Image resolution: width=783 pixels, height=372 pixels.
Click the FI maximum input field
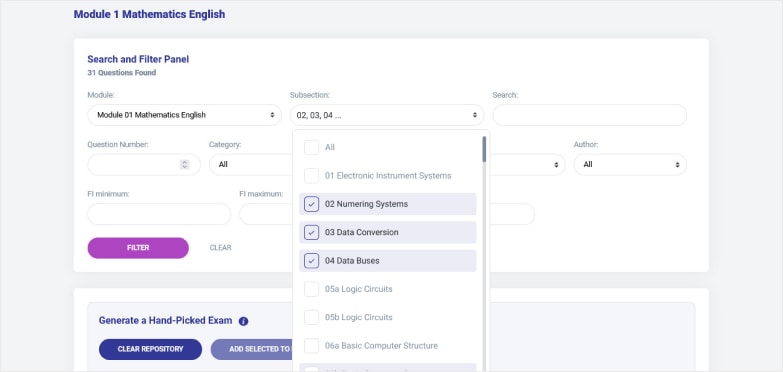pyautogui.click(x=266, y=214)
